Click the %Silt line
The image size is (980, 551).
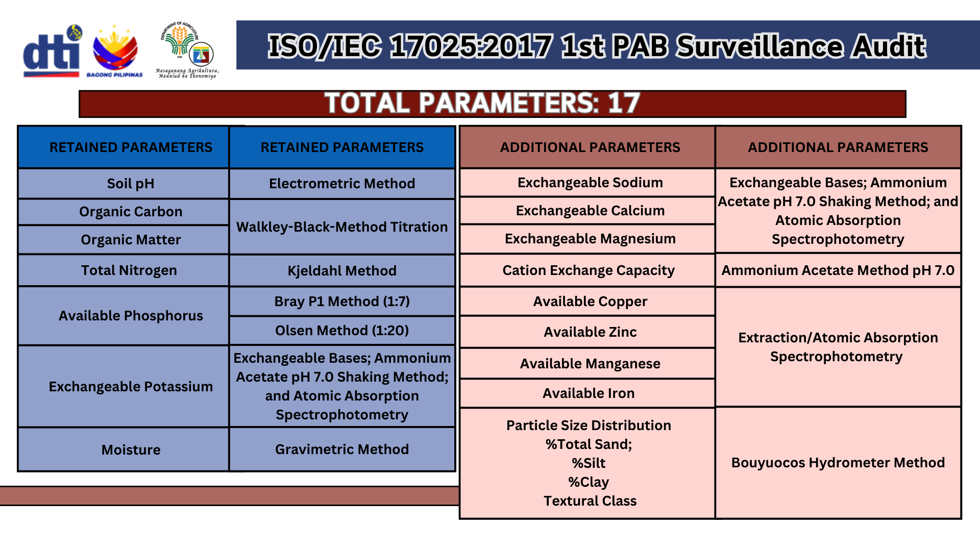point(589,463)
